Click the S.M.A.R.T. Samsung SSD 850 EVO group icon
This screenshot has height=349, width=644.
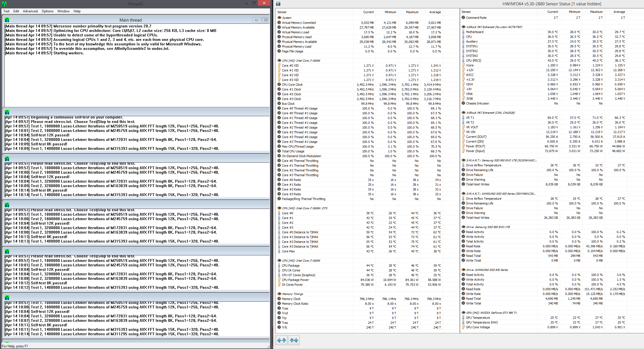point(463,160)
